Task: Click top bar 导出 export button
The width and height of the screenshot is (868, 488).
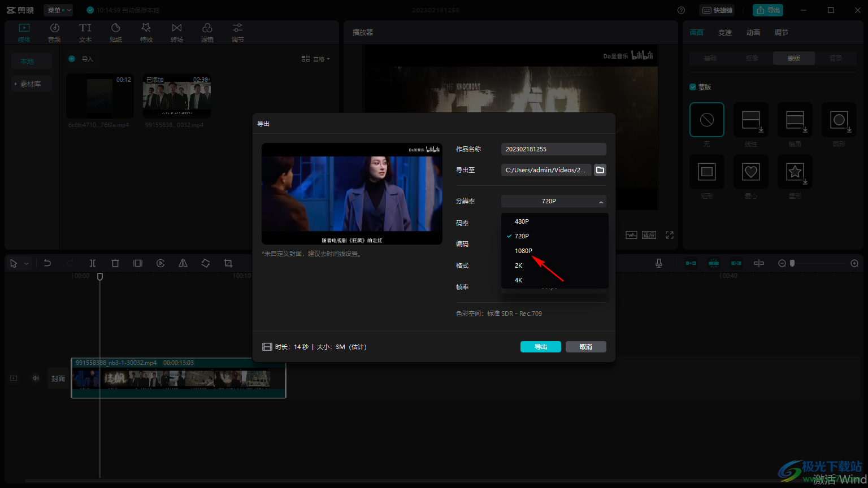Action: click(768, 10)
